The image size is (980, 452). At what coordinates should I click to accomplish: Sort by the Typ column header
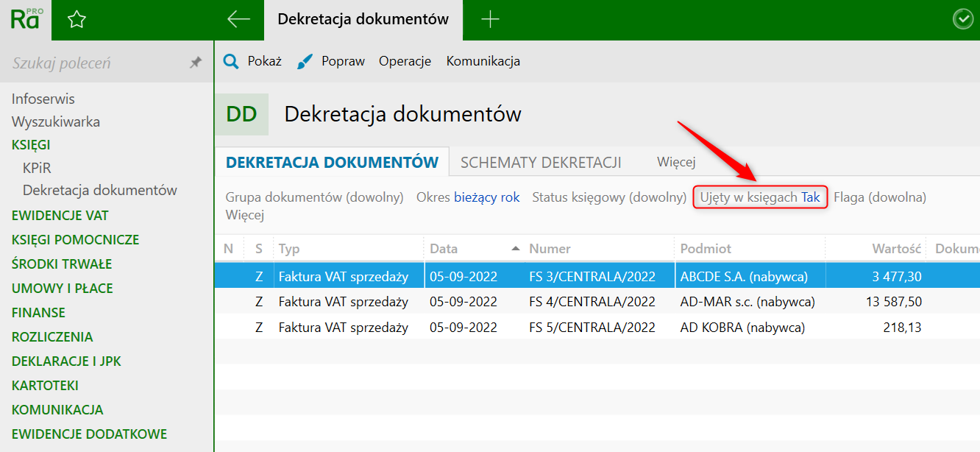coord(348,249)
